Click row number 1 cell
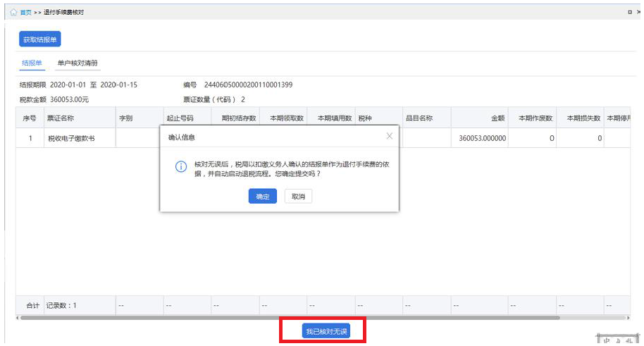Image resolution: width=644 pixels, height=346 pixels. coord(30,138)
